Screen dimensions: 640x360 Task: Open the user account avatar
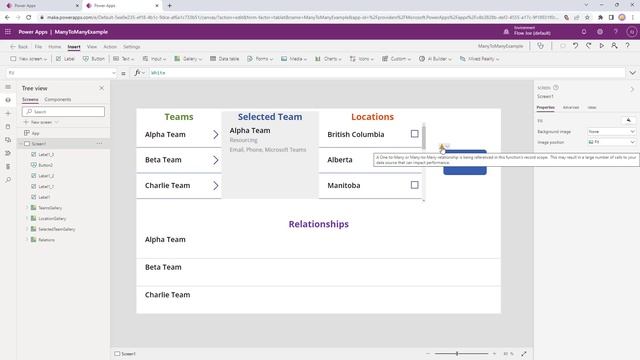click(x=631, y=32)
